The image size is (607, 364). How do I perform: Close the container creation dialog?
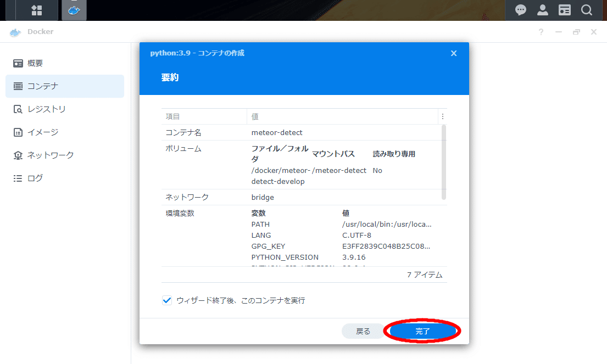tap(454, 53)
